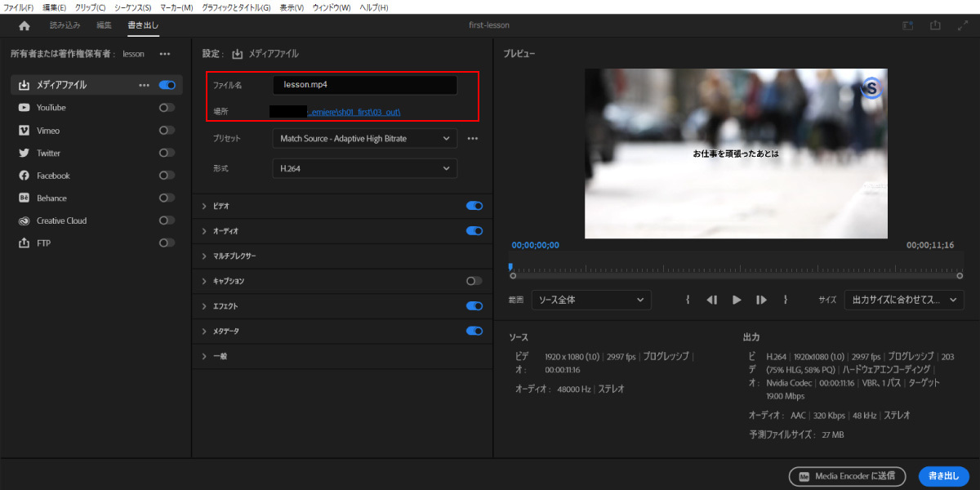Switch to the 読み込み tab
Image resolution: width=980 pixels, height=490 pixels.
(65, 25)
